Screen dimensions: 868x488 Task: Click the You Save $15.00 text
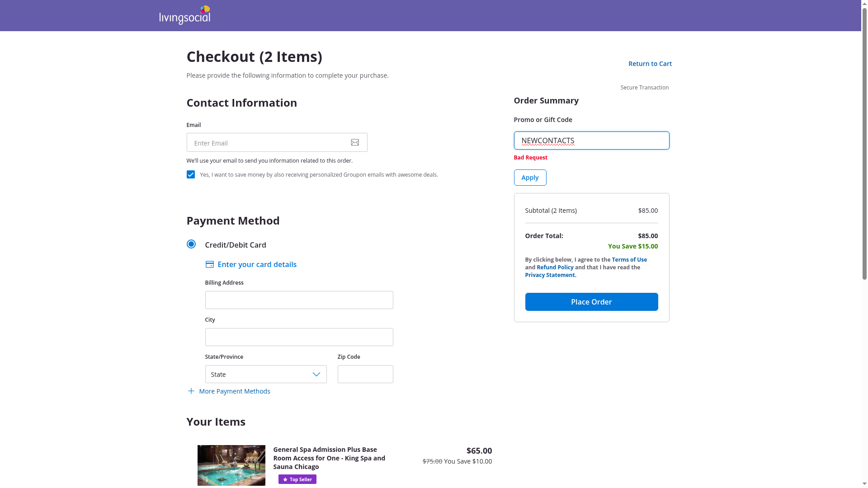633,246
